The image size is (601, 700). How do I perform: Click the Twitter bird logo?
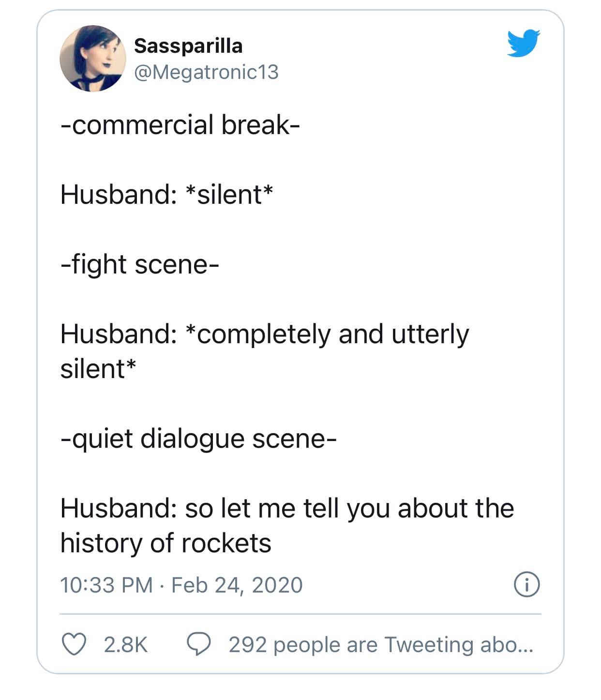coord(524,43)
